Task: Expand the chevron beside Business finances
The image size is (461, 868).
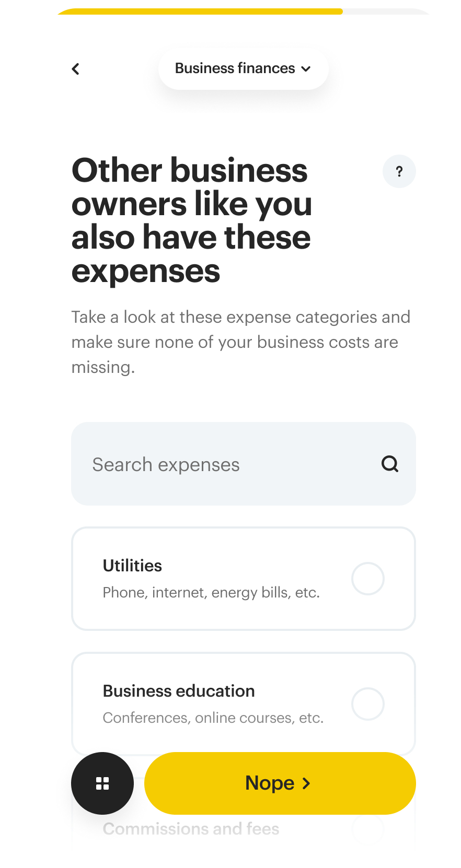Action: [x=306, y=69]
